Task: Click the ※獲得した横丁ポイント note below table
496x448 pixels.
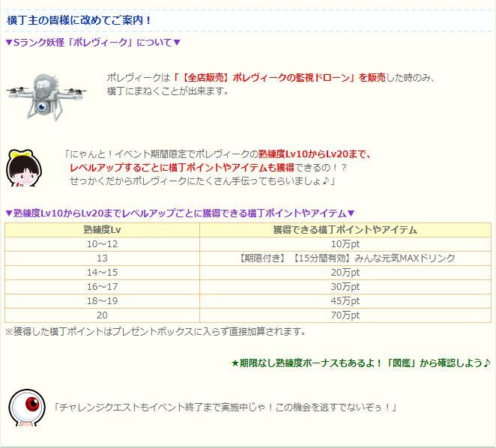Action: point(155,331)
